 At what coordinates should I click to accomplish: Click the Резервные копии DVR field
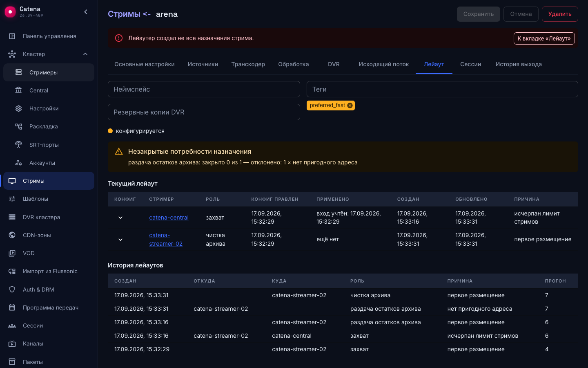204,112
